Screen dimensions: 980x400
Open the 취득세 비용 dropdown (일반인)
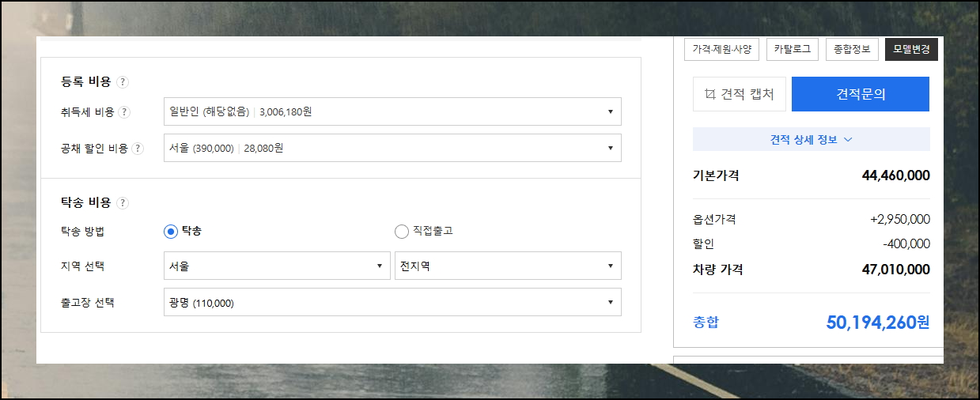[392, 111]
